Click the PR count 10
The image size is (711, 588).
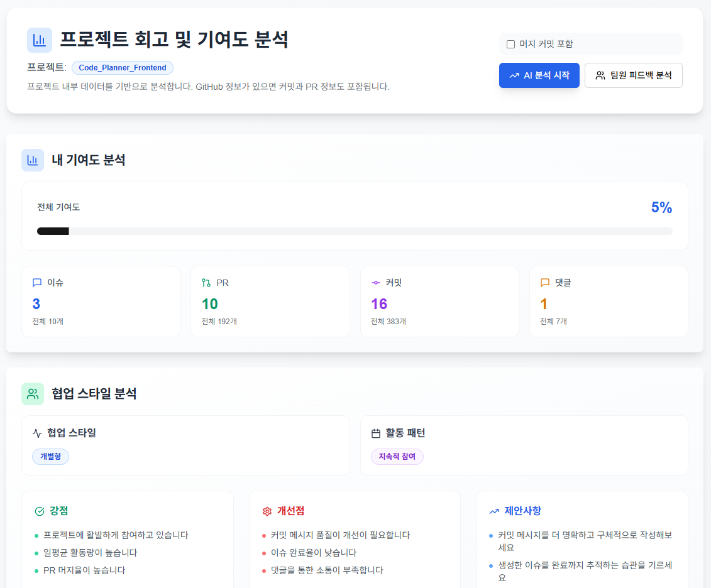coord(210,304)
